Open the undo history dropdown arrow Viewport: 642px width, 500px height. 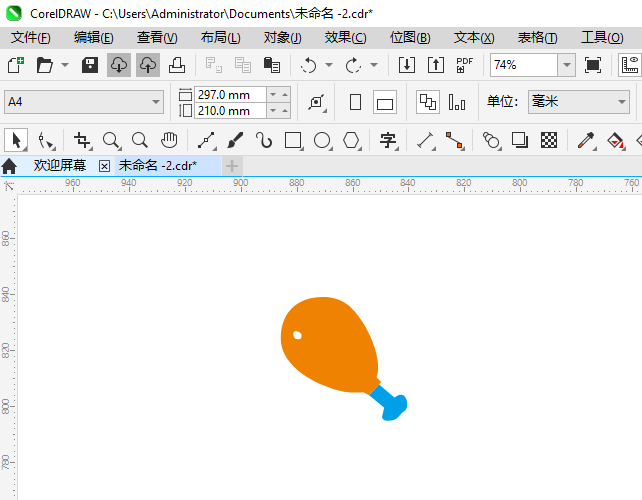[329, 65]
